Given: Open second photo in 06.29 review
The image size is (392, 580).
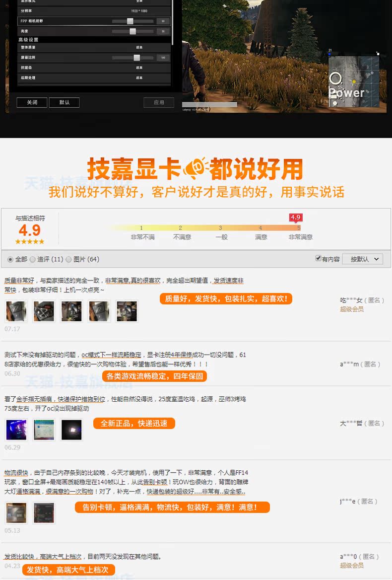Looking at the screenshot, I should pyautogui.click(x=44, y=430).
